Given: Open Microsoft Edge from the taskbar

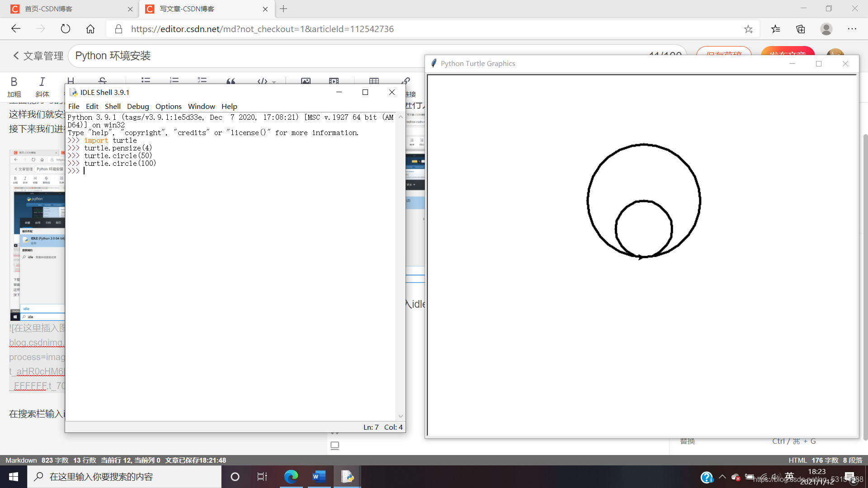Looking at the screenshot, I should 291,477.
